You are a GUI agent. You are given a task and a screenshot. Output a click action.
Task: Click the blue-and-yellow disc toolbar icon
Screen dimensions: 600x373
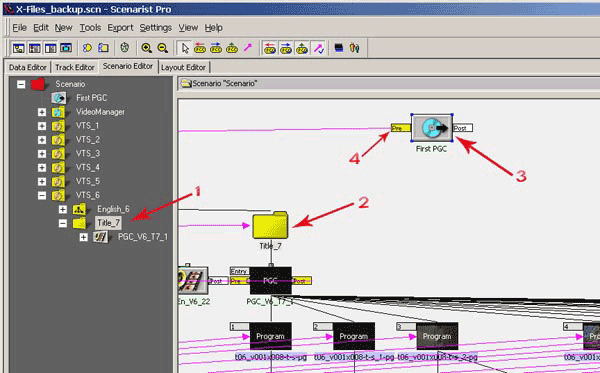87,48
